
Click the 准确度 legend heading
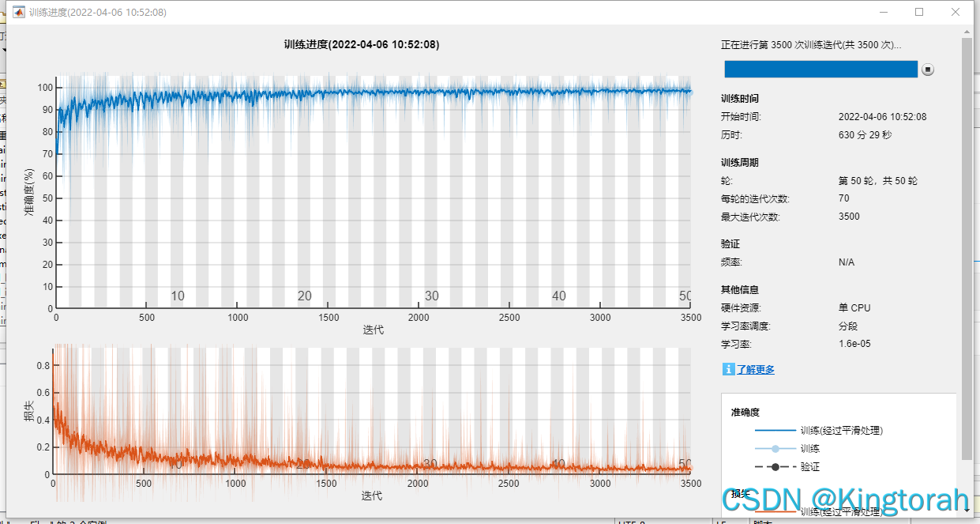pos(745,412)
